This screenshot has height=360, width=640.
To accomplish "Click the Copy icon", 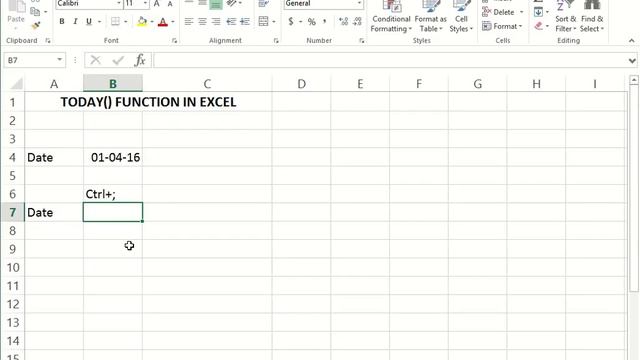I will coord(35,11).
